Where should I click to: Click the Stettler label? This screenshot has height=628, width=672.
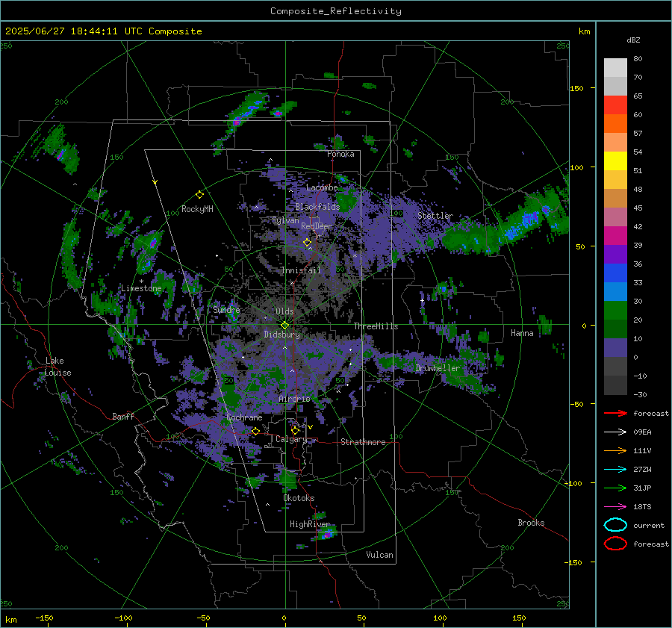[435, 216]
